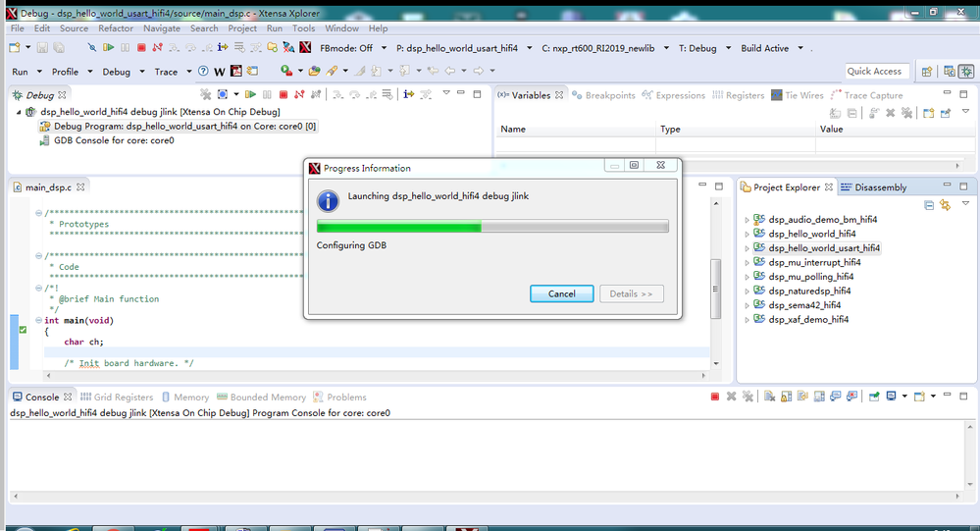Open the Build Active dropdown arrow

tap(800, 48)
